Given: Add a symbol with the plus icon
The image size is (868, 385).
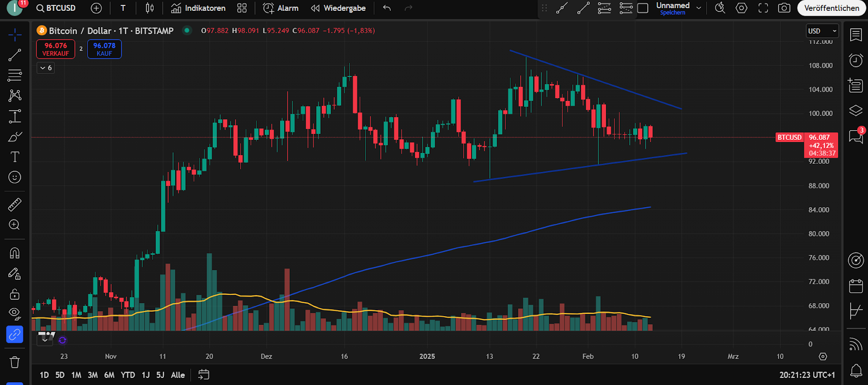Looking at the screenshot, I should point(96,8).
